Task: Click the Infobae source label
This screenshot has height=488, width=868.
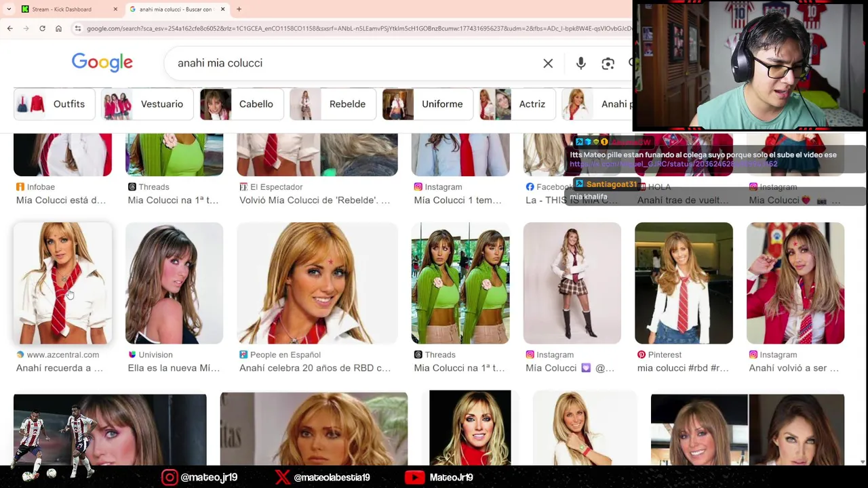Action: click(41, 187)
